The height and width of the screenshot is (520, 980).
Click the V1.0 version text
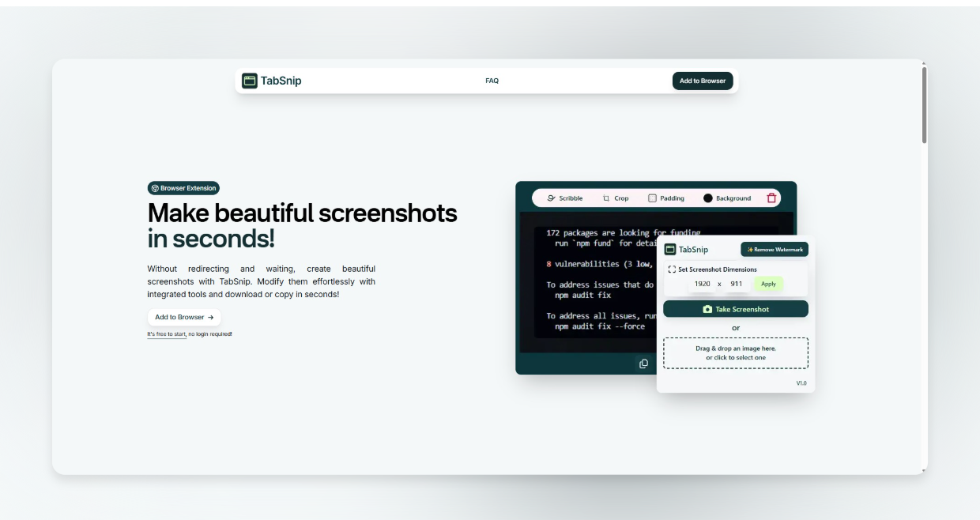[x=801, y=383]
